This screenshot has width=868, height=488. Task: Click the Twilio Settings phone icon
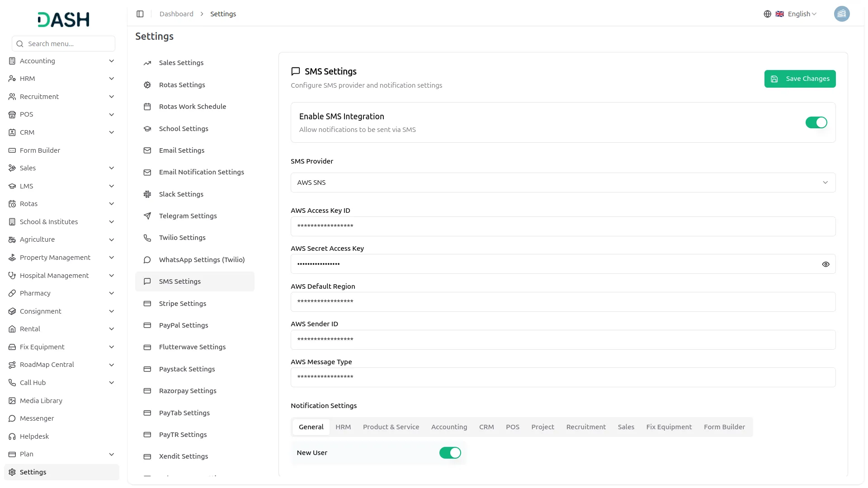tap(147, 238)
